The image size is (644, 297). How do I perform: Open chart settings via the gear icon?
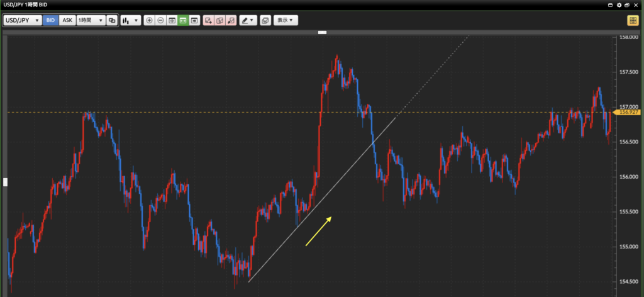click(x=619, y=5)
